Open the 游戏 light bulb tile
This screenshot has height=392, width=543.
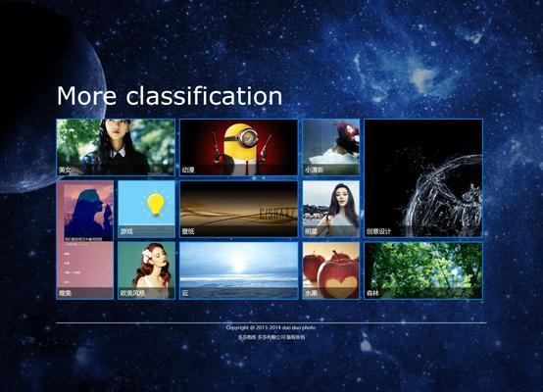[146, 209]
